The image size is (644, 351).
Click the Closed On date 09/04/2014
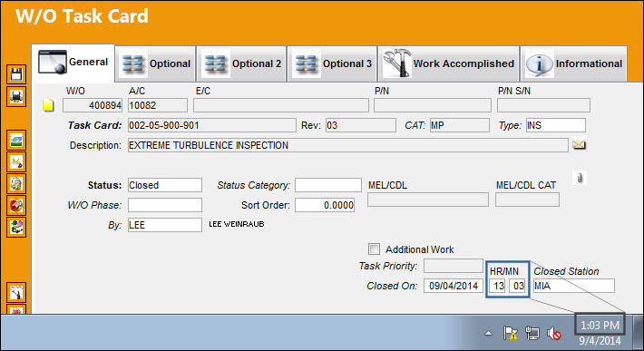click(454, 286)
